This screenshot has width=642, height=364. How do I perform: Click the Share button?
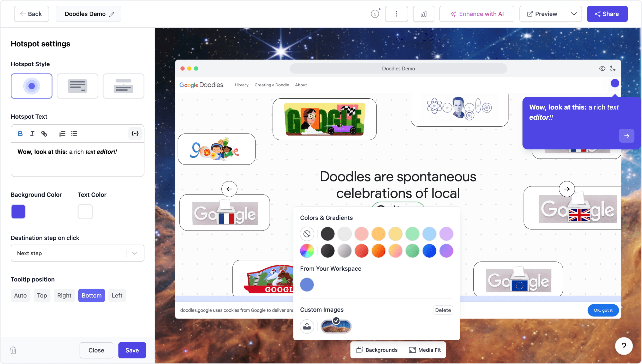[607, 14]
